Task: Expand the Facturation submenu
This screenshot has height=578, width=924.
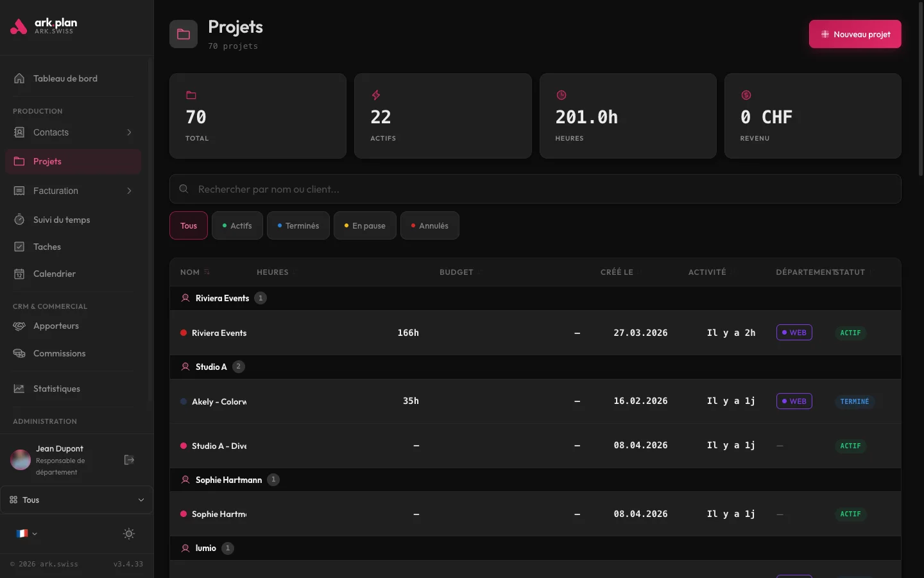Action: click(128, 191)
